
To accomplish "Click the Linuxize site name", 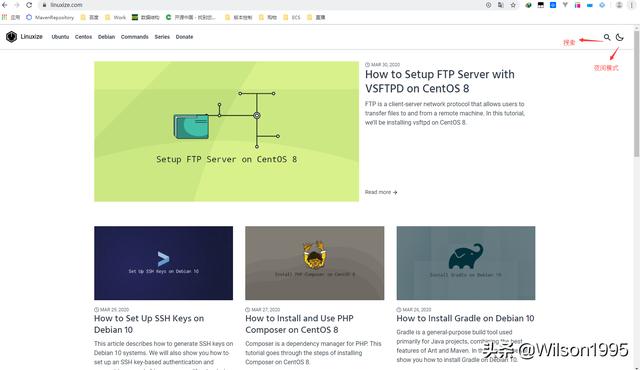I will pyautogui.click(x=31, y=37).
